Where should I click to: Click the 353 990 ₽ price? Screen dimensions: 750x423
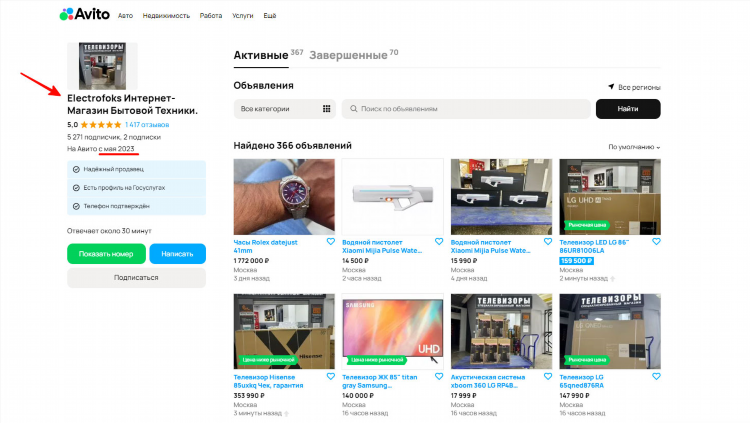click(249, 396)
